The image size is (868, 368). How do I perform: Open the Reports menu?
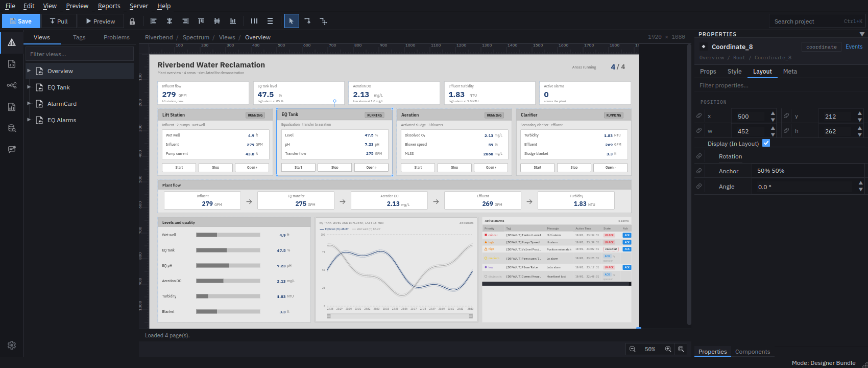(x=109, y=6)
